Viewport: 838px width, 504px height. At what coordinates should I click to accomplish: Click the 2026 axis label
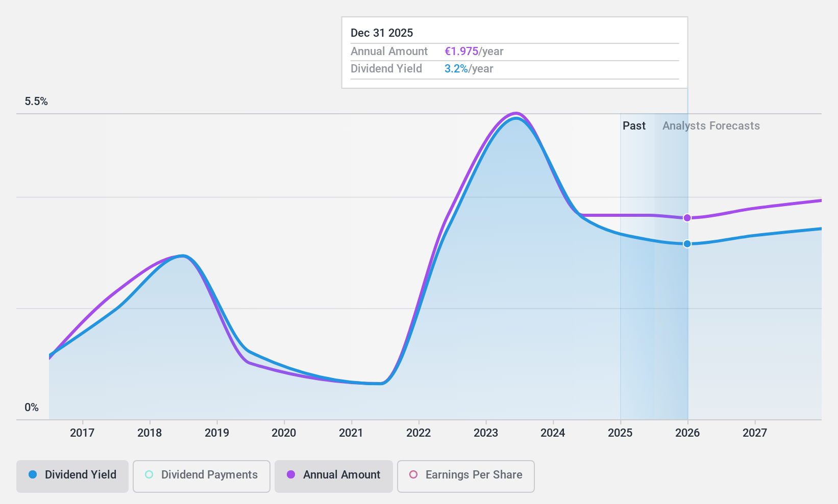point(687,433)
